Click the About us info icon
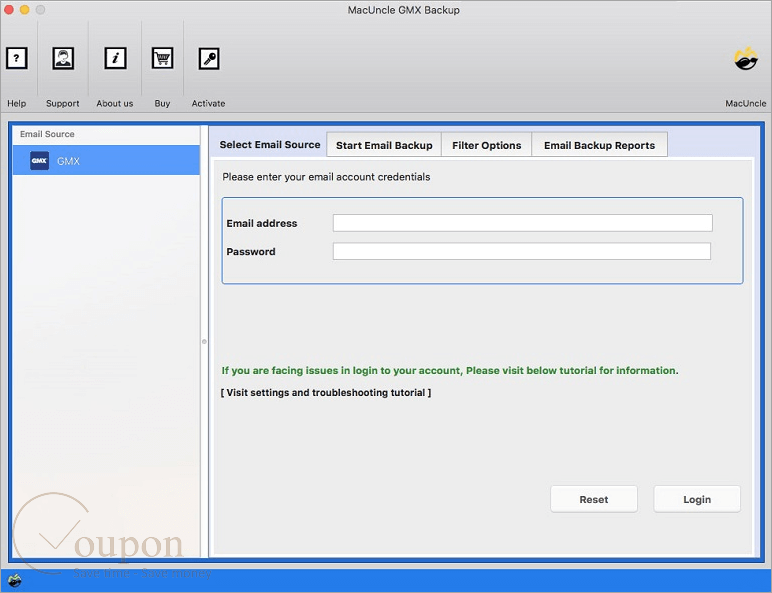Image resolution: width=772 pixels, height=593 pixels. click(115, 59)
